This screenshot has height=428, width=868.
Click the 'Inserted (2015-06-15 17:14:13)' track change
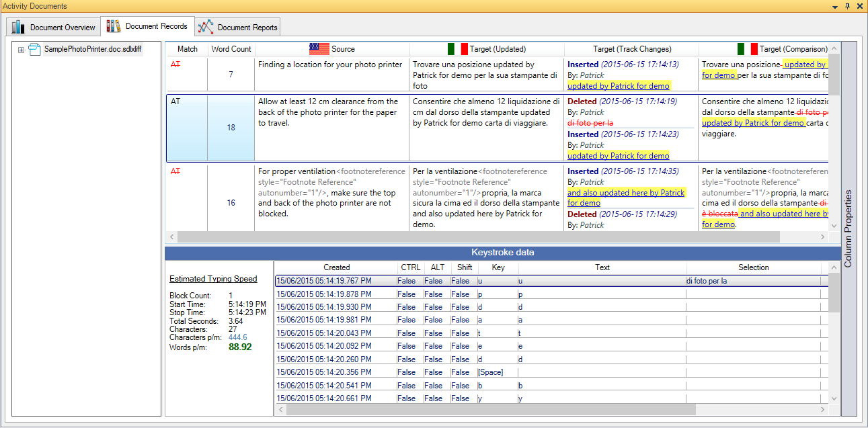[623, 65]
